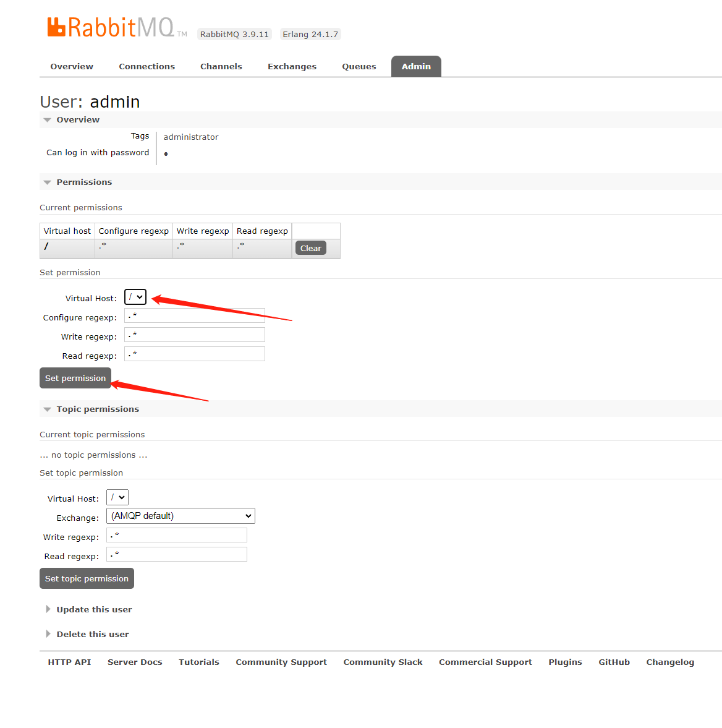Open the Exchange dropdown (AMQP default)
This screenshot has width=722, height=728.
pyautogui.click(x=181, y=516)
